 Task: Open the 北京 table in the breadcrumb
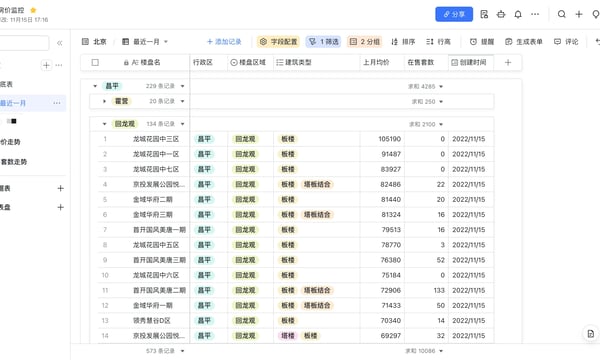click(x=94, y=42)
